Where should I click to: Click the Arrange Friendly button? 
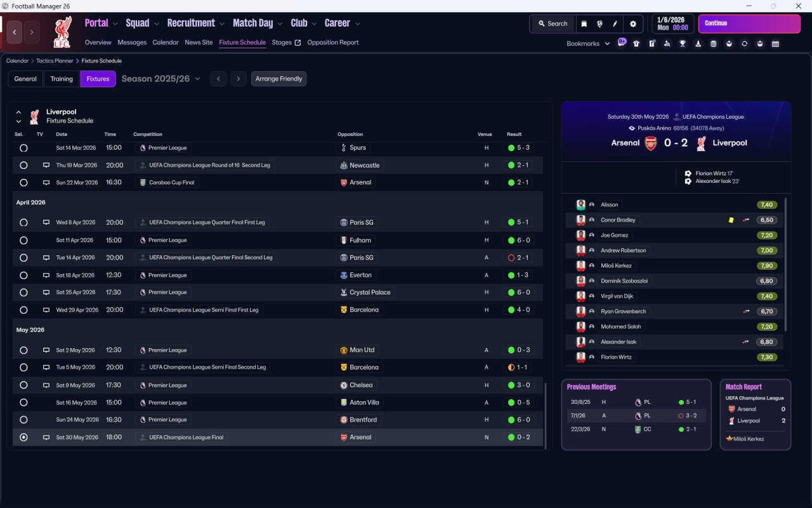279,79
